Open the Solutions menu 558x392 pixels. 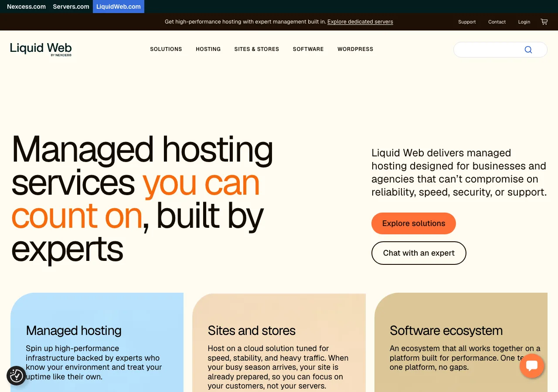(x=166, y=49)
